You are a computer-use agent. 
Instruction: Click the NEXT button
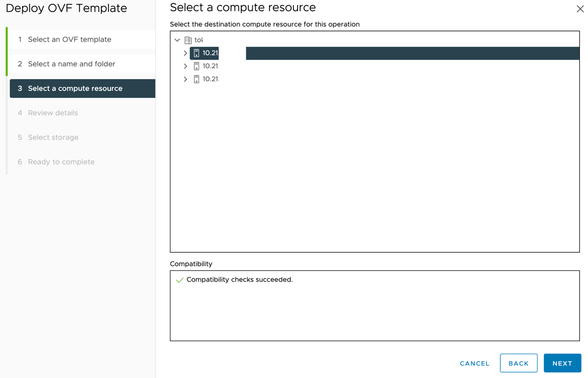[x=562, y=363]
